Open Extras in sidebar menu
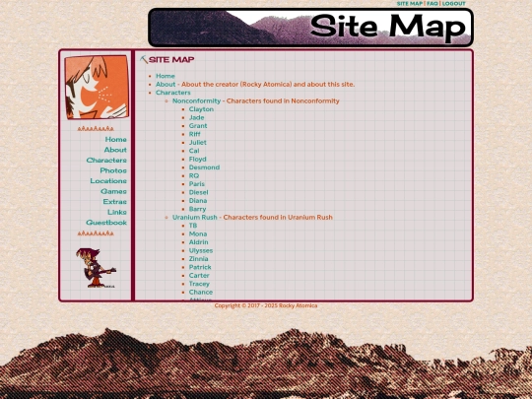 pos(115,202)
